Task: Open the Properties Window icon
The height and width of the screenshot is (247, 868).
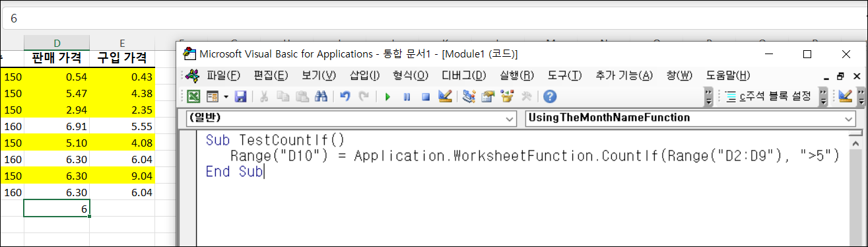Action: [488, 96]
